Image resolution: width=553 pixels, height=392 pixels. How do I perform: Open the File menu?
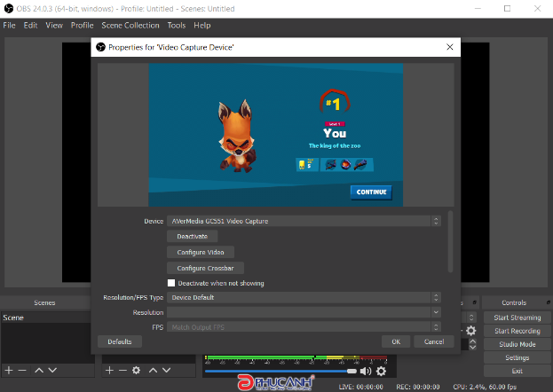(9, 26)
